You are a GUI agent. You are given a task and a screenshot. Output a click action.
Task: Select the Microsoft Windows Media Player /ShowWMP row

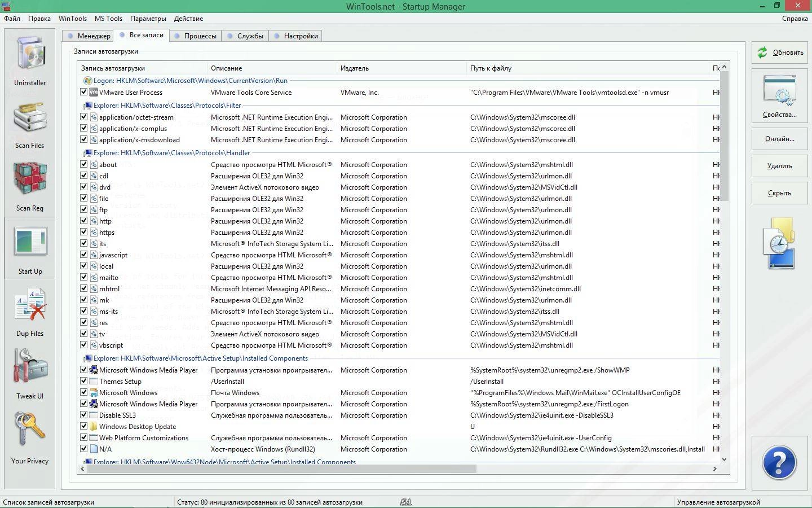399,370
